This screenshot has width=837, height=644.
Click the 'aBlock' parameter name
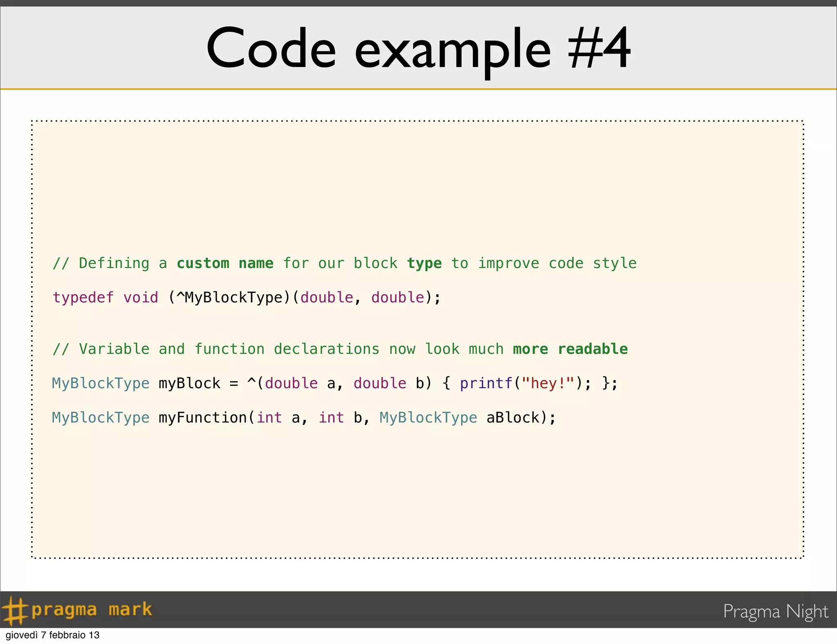[x=513, y=418]
